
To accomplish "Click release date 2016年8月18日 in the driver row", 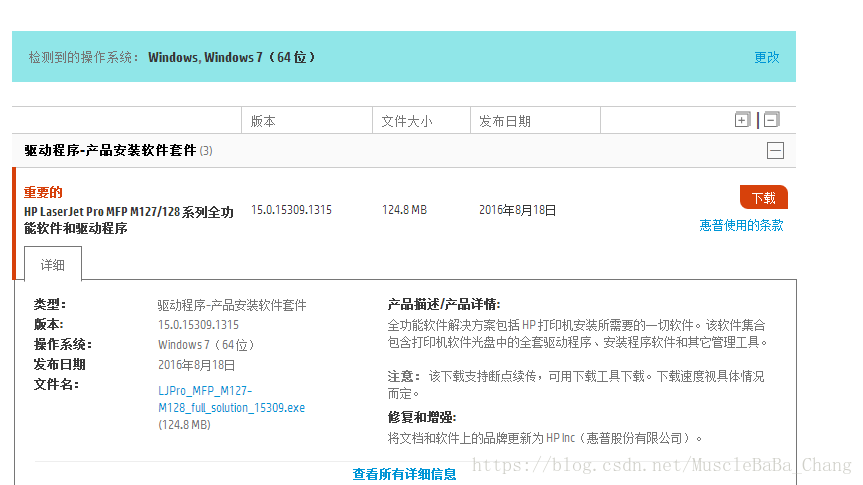I will pyautogui.click(x=517, y=210).
